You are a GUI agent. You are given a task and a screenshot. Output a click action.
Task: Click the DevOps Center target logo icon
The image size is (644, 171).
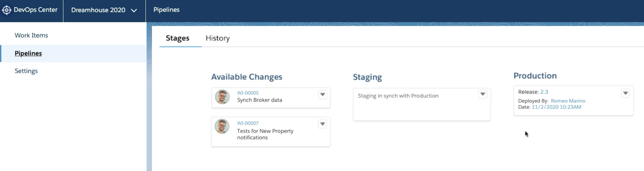6,10
